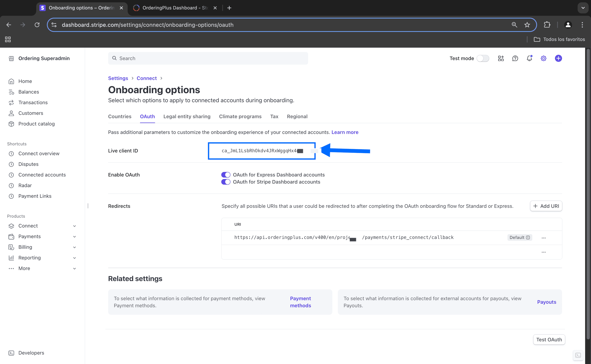Go back in browser history
The image size is (591, 364).
(9, 25)
